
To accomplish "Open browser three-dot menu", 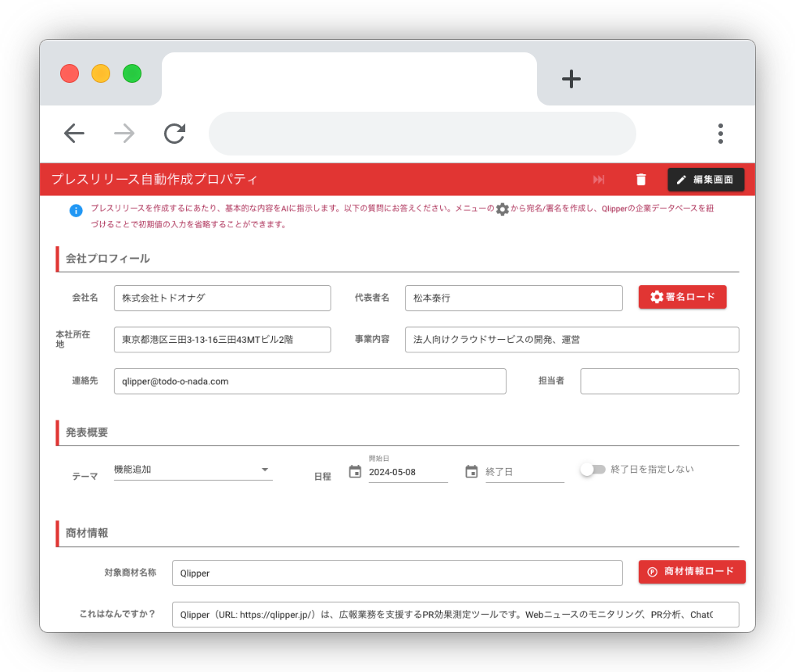I will pos(720,134).
